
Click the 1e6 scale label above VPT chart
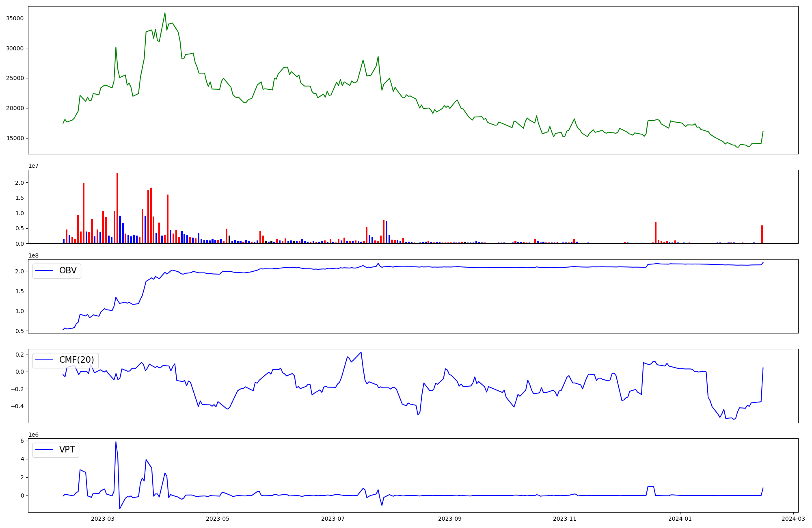coord(33,435)
